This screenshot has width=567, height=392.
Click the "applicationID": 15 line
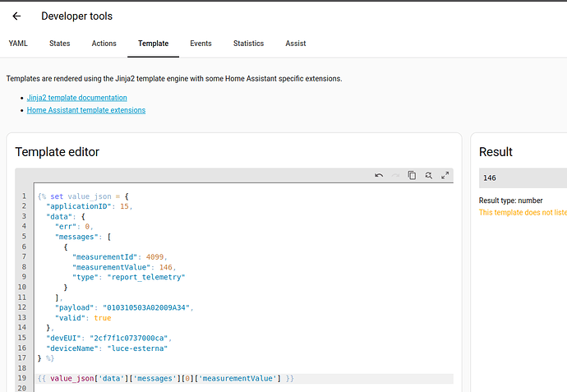pyautogui.click(x=90, y=206)
